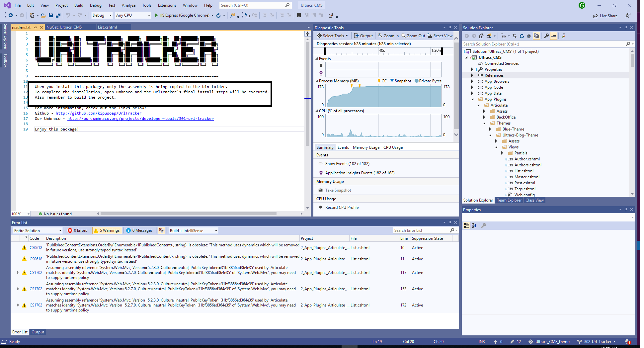
Task: Open the Analyze menu
Action: click(128, 5)
